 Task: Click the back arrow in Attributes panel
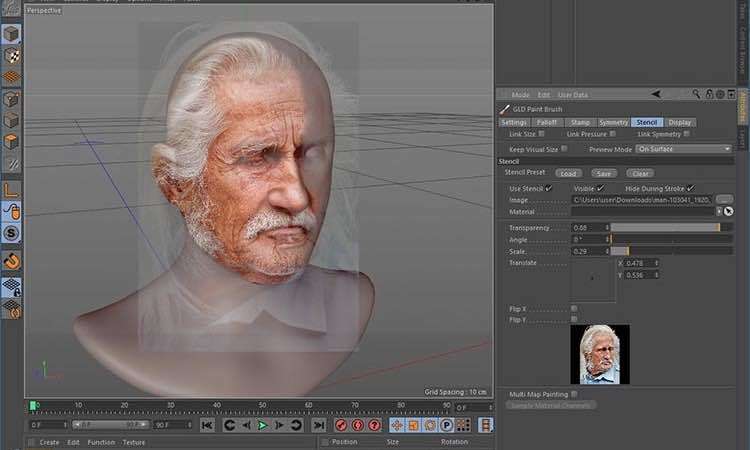(656, 94)
